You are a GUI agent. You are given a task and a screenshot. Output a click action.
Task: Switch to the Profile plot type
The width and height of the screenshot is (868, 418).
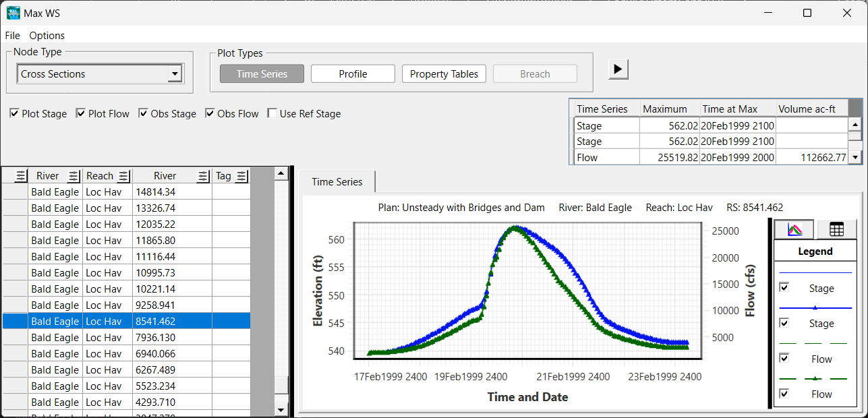[353, 74]
